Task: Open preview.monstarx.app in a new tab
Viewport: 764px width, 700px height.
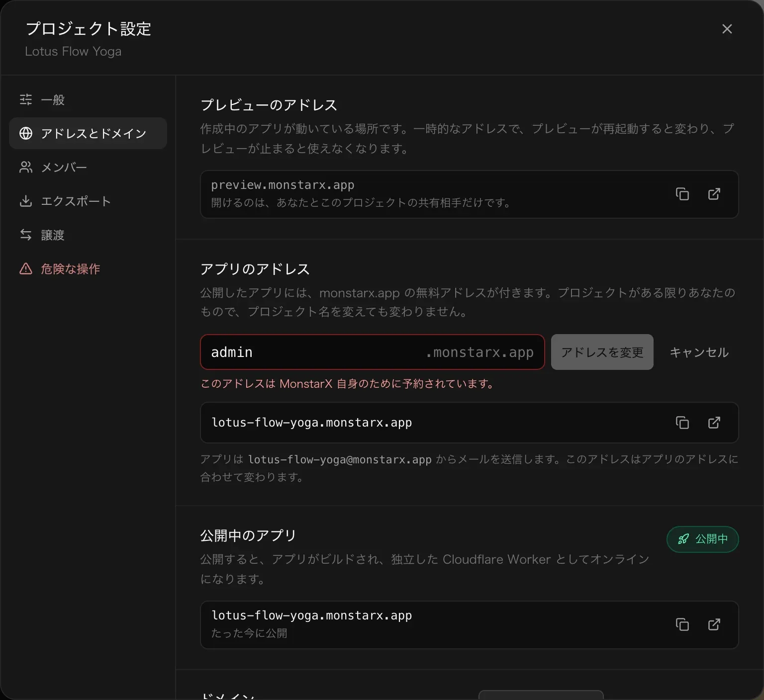Action: pyautogui.click(x=714, y=194)
